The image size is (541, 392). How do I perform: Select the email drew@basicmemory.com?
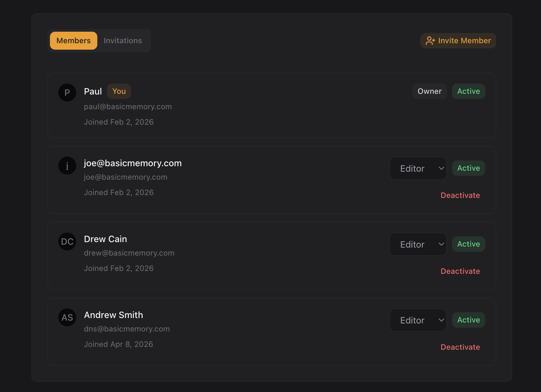[x=129, y=253]
